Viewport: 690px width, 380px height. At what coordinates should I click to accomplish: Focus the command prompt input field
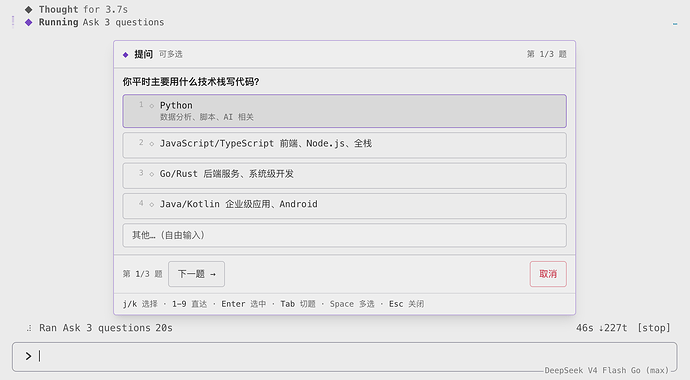(345, 357)
